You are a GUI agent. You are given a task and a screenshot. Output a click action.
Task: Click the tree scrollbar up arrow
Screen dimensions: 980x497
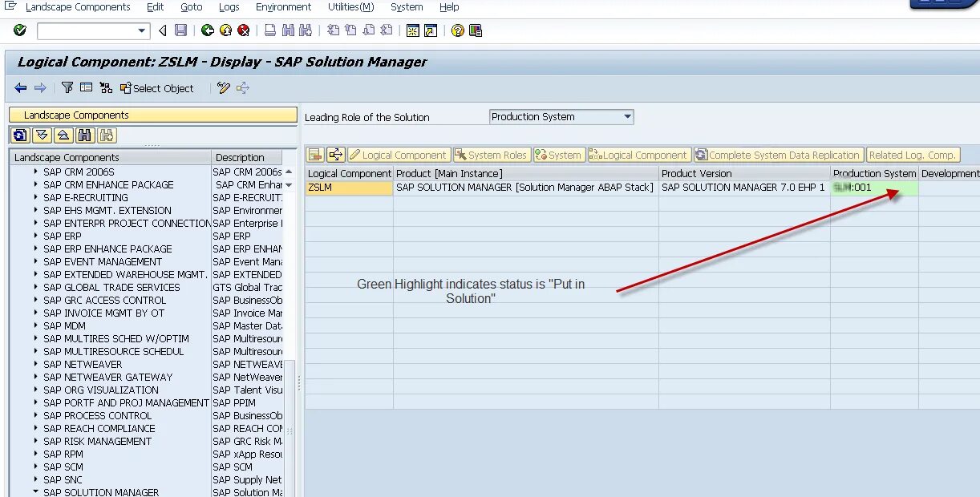(x=289, y=172)
